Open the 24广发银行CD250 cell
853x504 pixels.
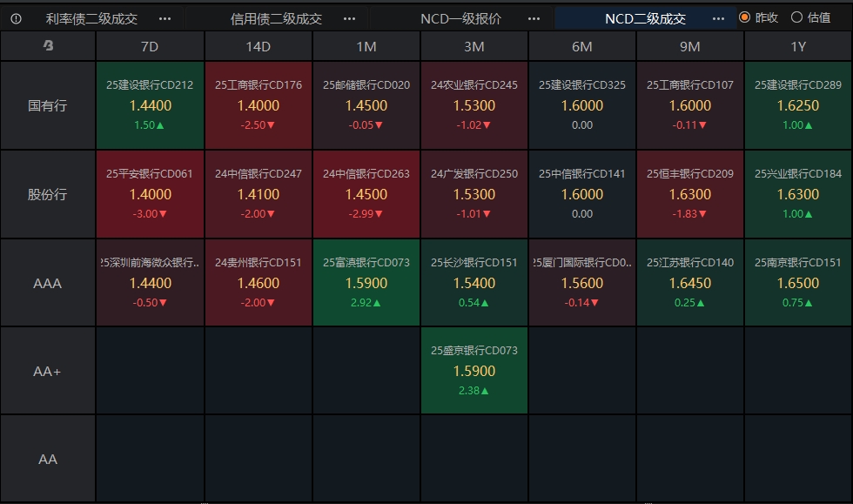pos(474,194)
